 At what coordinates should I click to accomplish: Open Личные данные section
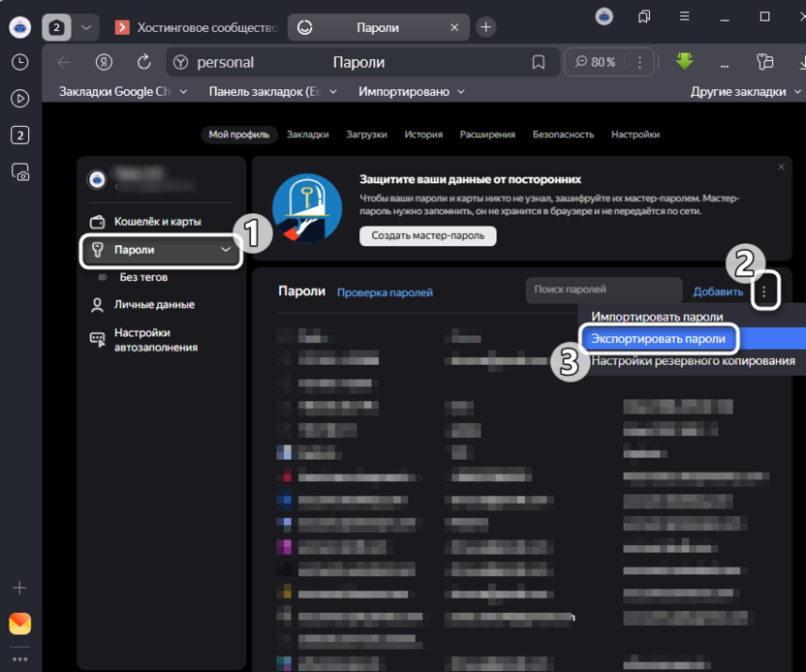[141, 305]
